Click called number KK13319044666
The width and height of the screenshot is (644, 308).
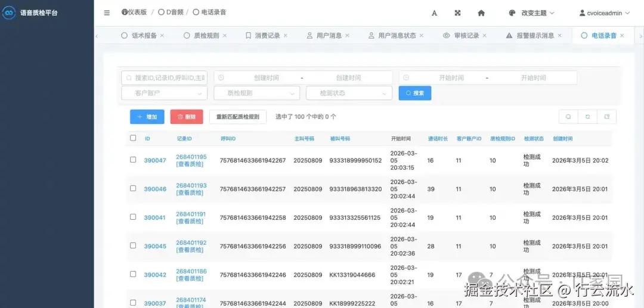click(352, 275)
